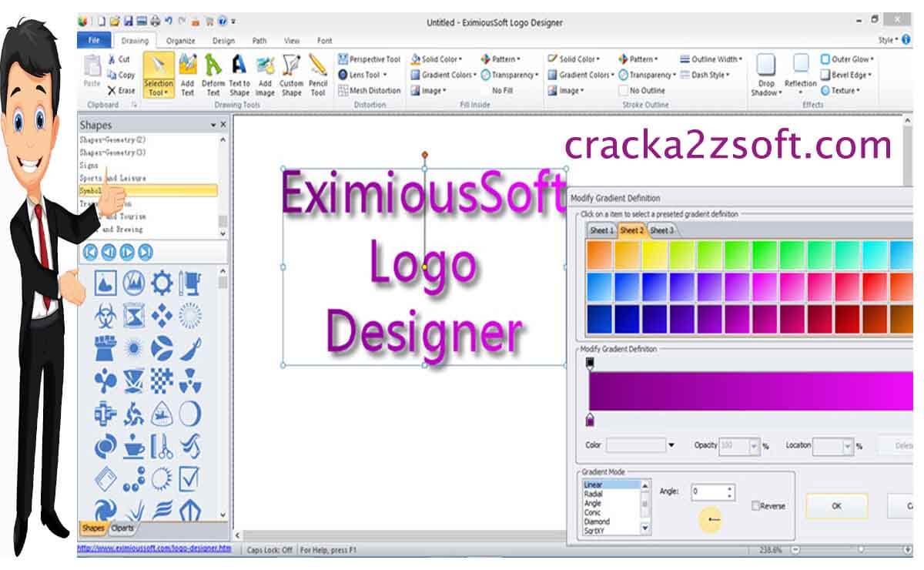Choose the Pencil Tool
The height and width of the screenshot is (570, 924).
pos(318,75)
